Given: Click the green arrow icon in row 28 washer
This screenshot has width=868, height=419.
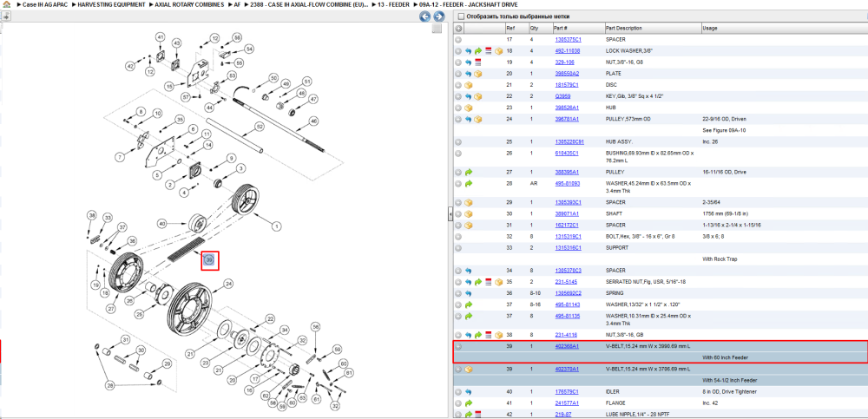Looking at the screenshot, I should [x=469, y=183].
